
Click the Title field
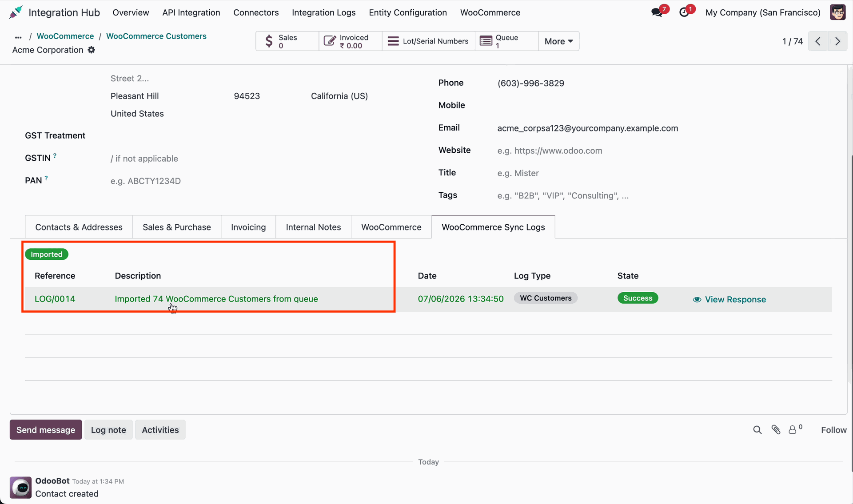tap(664, 173)
